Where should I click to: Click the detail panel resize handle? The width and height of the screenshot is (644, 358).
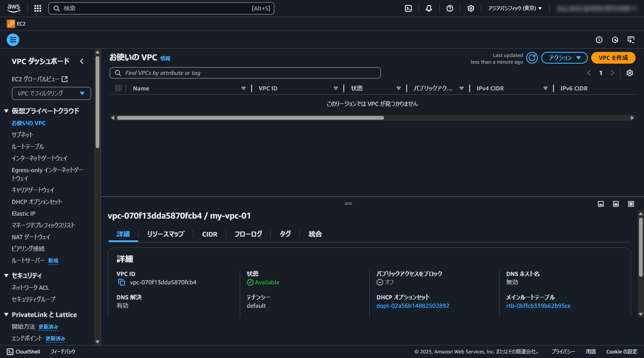[348, 204]
